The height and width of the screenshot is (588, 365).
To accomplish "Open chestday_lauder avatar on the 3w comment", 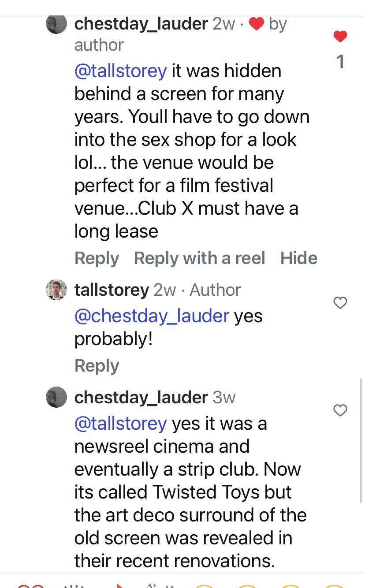I will coord(56,397).
